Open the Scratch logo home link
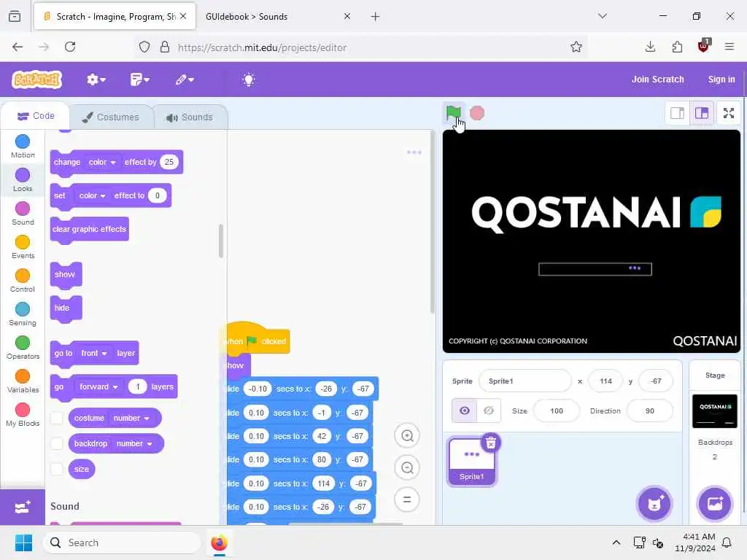This screenshot has height=560, width=747. (x=37, y=79)
